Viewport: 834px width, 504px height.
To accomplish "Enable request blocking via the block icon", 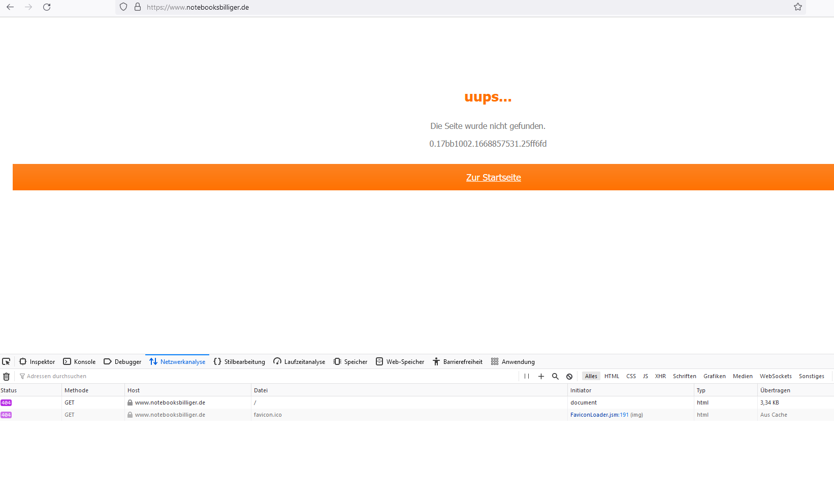I will tap(569, 376).
